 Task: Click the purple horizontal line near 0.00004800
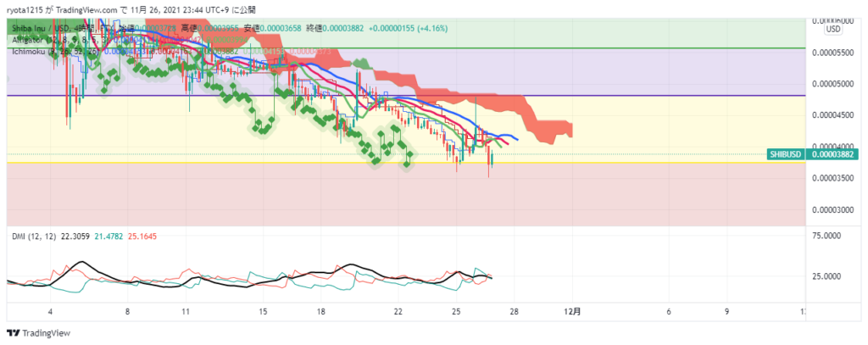click(x=593, y=95)
